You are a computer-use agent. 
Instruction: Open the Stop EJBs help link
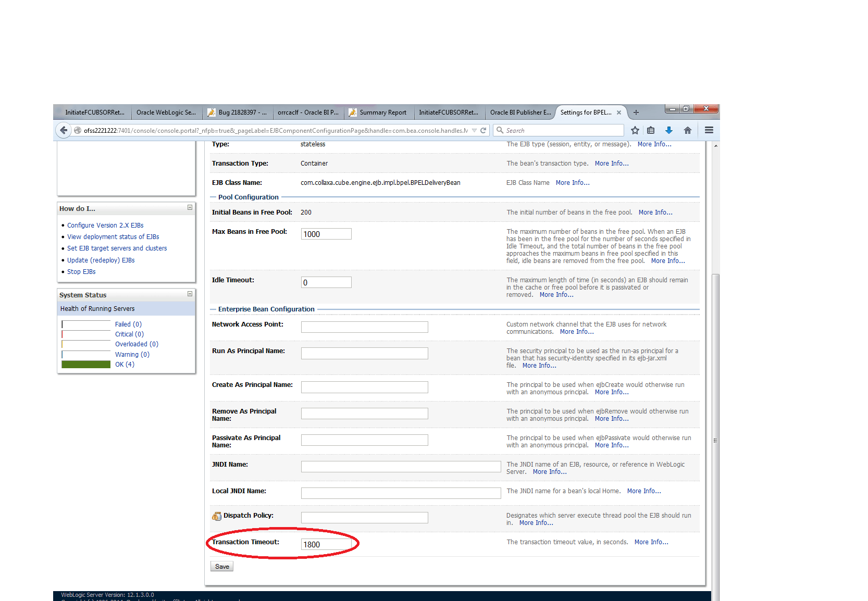coord(81,272)
